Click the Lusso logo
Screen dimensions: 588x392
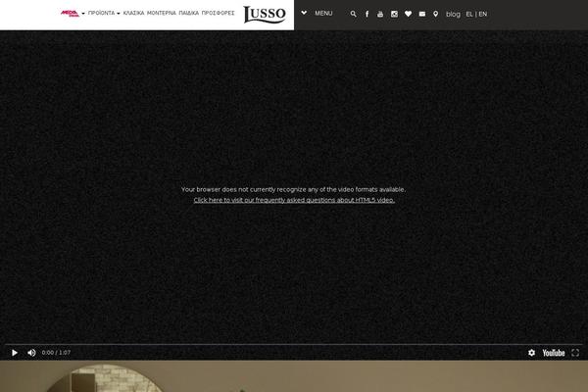pyautogui.click(x=265, y=15)
